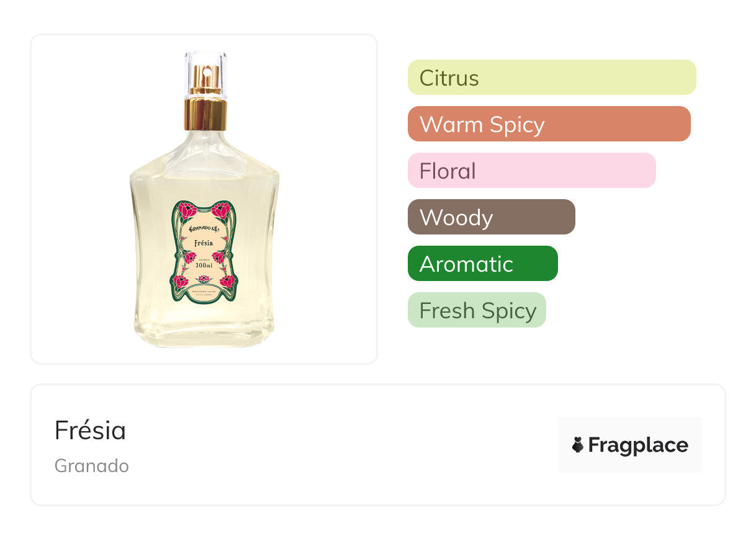
Task: Click the Frésia name printed on bottle label
Action: tap(204, 243)
